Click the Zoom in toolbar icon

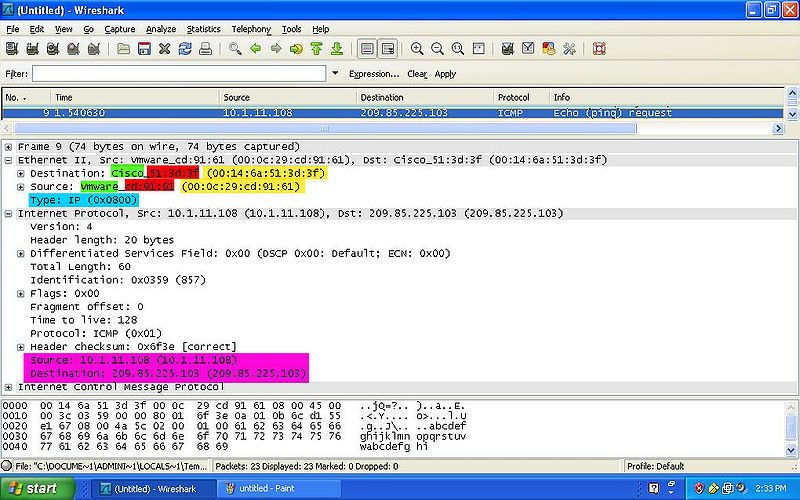click(417, 48)
